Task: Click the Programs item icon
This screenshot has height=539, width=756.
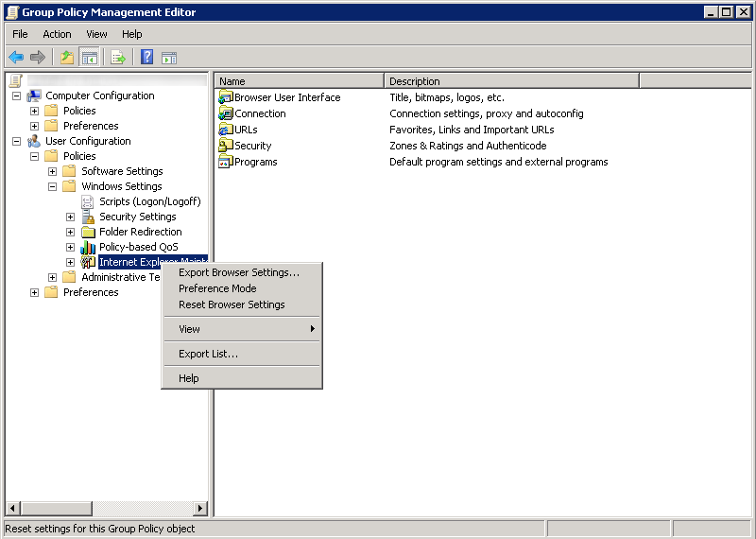Action: coord(225,162)
